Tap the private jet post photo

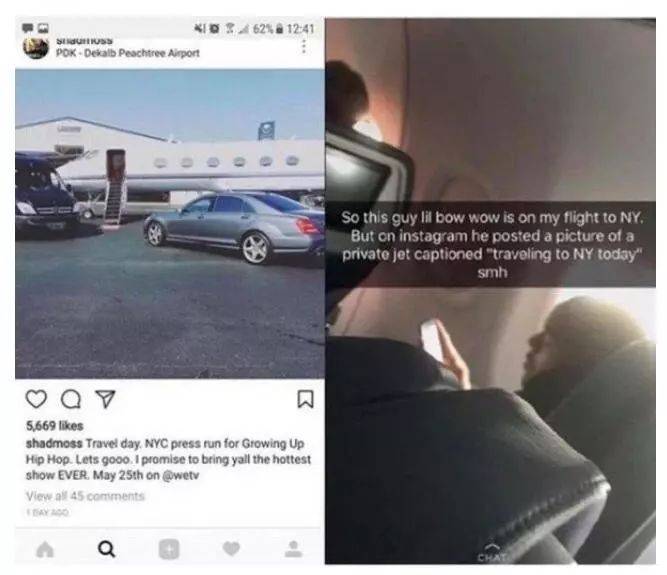[170, 224]
